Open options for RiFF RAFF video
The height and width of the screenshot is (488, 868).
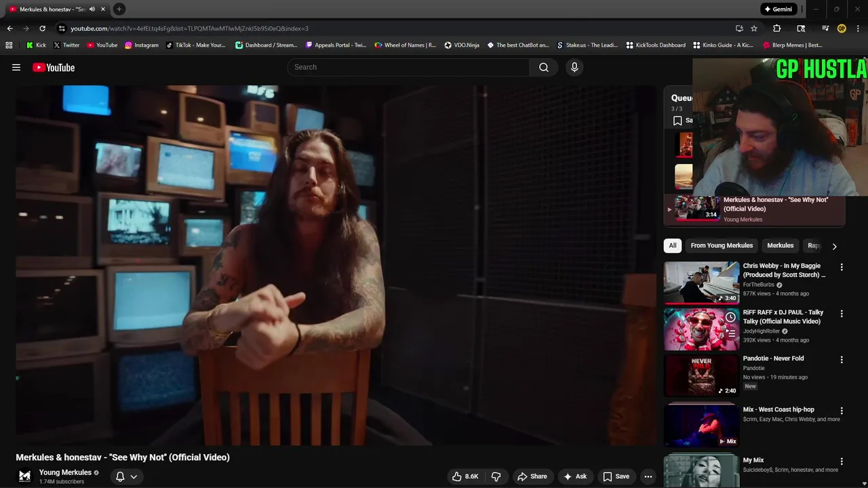[842, 314]
